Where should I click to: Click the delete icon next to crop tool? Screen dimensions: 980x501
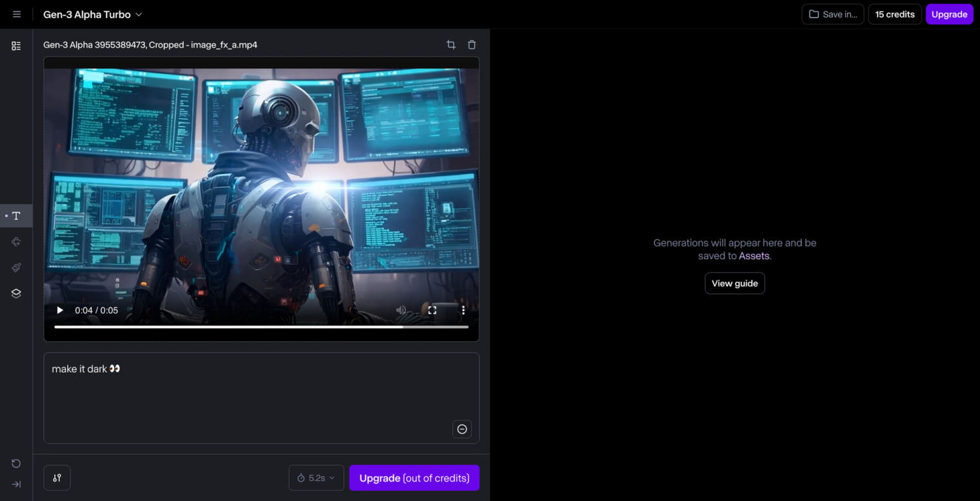471,44
